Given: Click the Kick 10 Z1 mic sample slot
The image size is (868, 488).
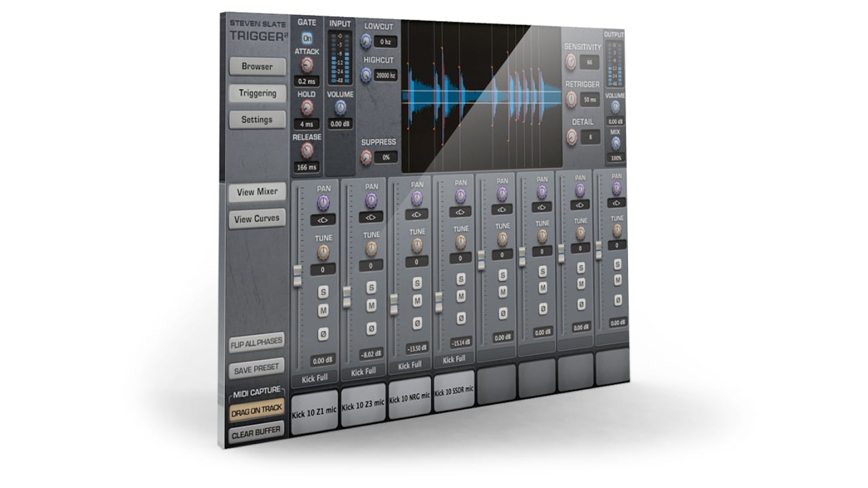Looking at the screenshot, I should pos(315,411).
